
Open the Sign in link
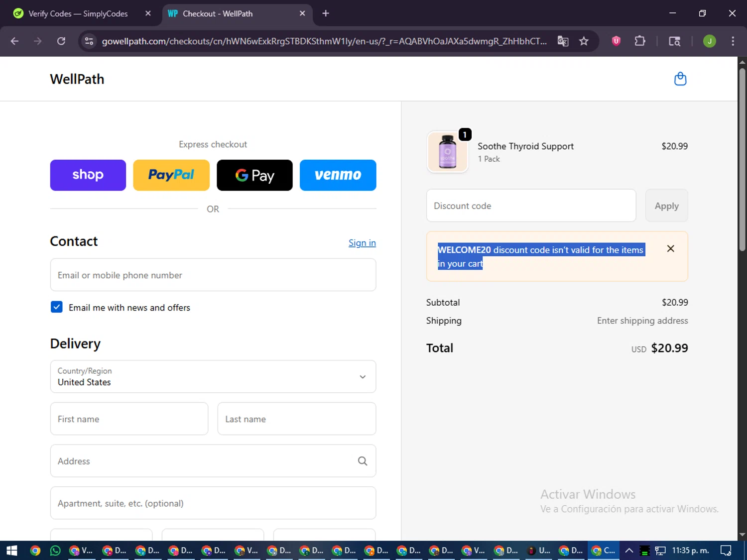362,243
